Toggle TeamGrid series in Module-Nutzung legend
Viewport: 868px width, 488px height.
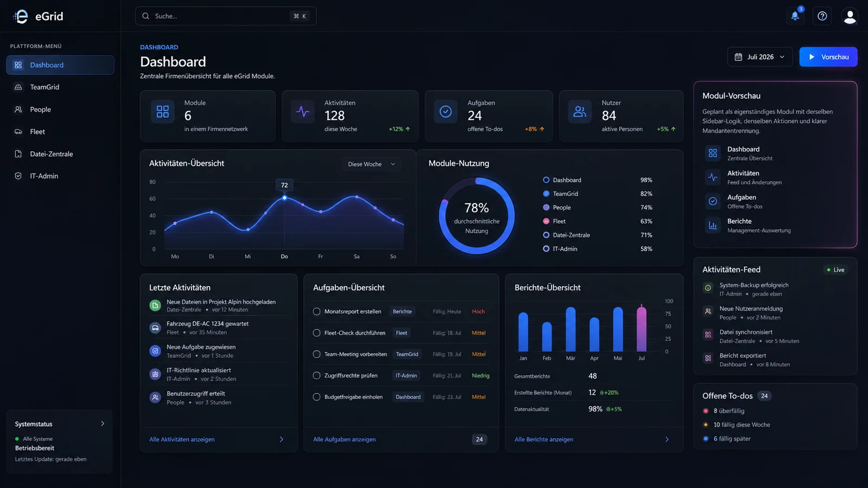pos(560,194)
